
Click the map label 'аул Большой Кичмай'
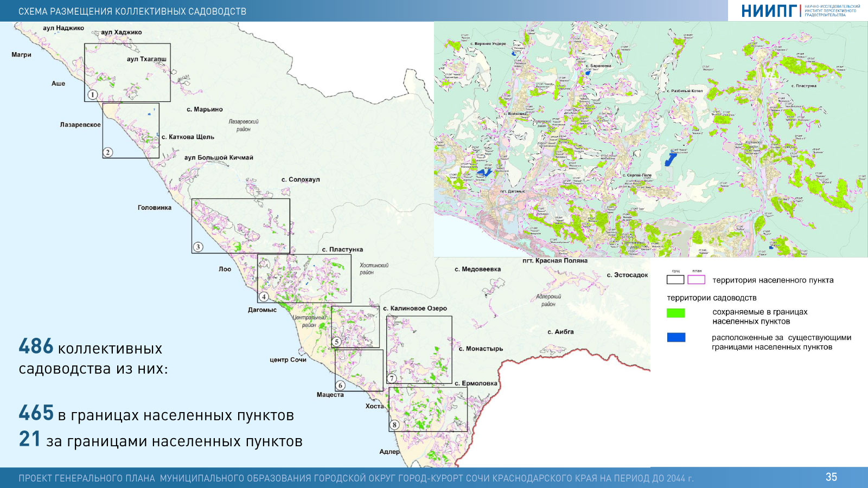point(219,158)
